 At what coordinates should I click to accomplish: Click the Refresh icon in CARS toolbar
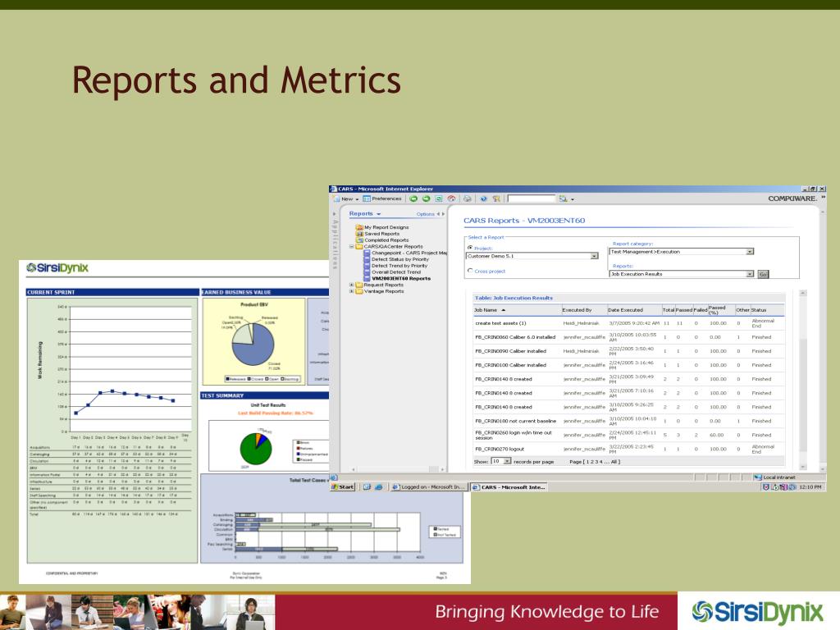[x=439, y=199]
